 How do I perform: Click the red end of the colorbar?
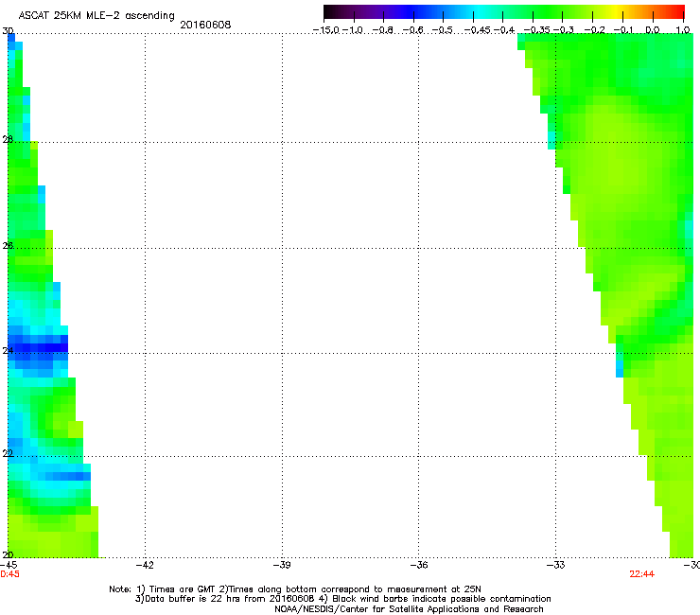(x=676, y=11)
